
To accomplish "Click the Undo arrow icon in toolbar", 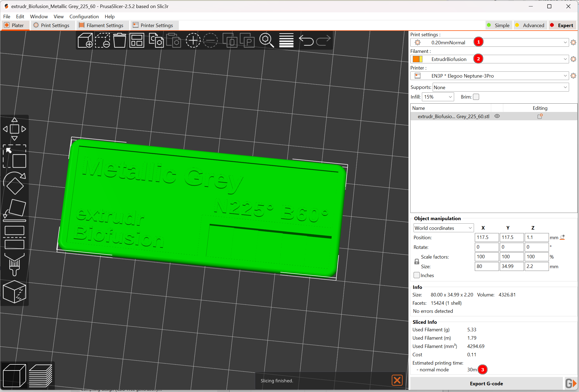I will [x=306, y=40].
